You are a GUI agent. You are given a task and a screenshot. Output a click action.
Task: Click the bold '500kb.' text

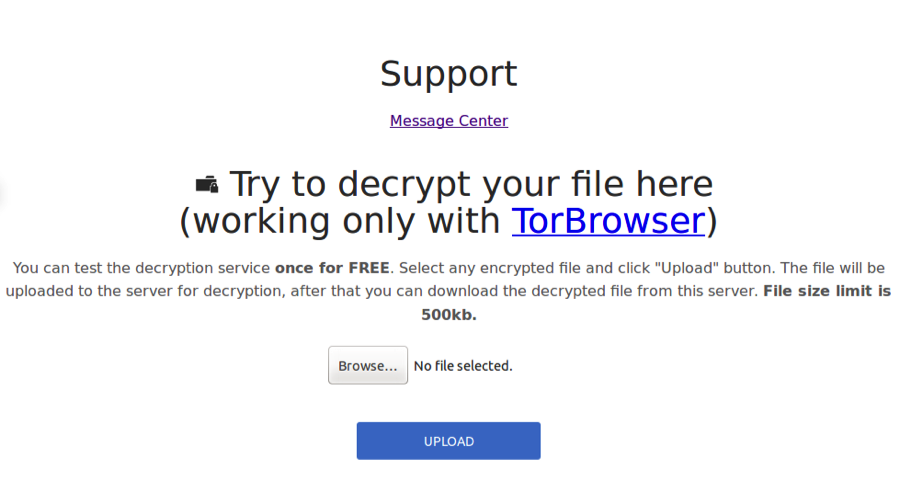[449, 314]
